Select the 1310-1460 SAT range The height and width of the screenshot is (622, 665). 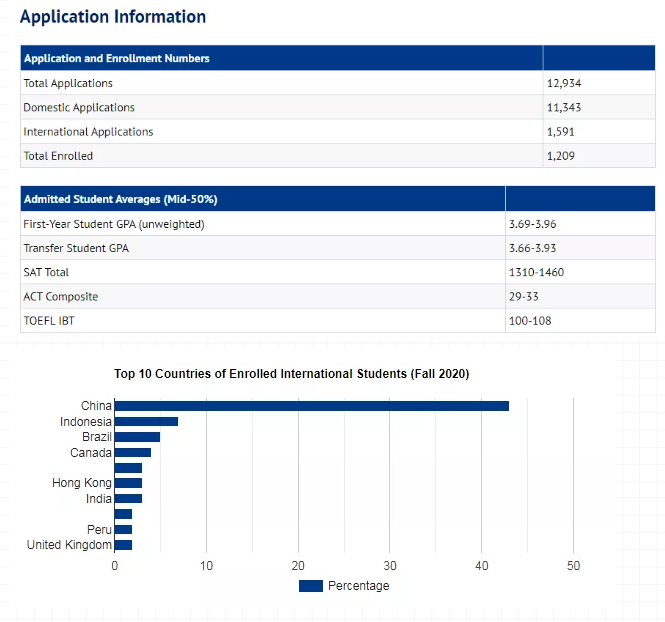point(536,272)
